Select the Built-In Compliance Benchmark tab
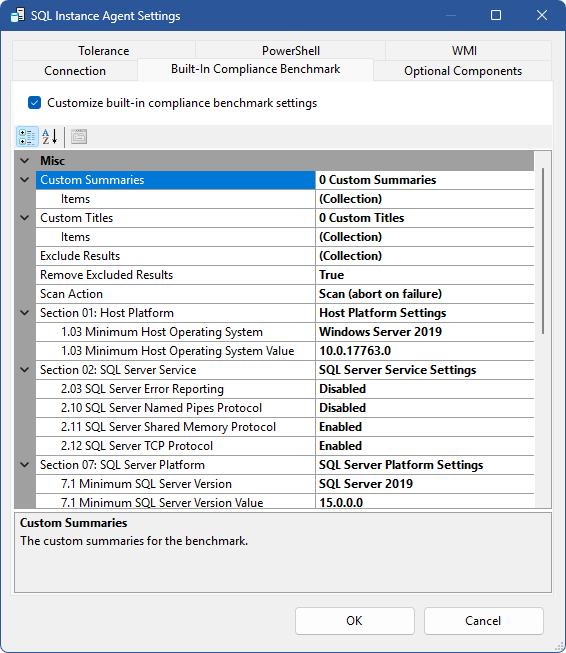The height and width of the screenshot is (653, 566). coord(255,69)
